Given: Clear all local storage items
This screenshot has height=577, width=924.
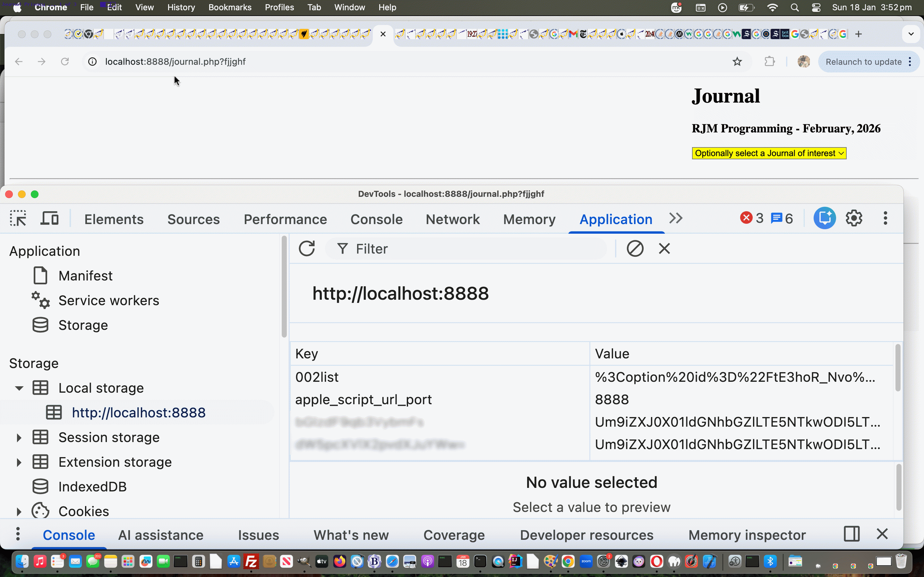Looking at the screenshot, I should tap(635, 248).
